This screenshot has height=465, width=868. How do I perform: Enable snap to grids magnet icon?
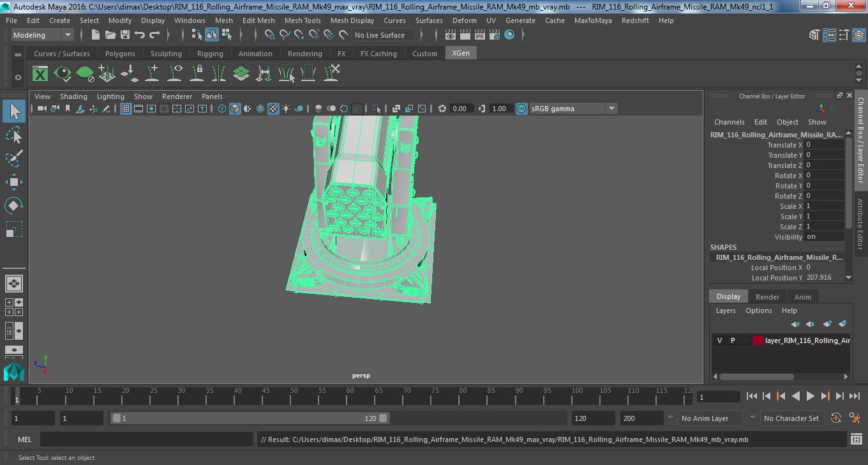(270, 35)
